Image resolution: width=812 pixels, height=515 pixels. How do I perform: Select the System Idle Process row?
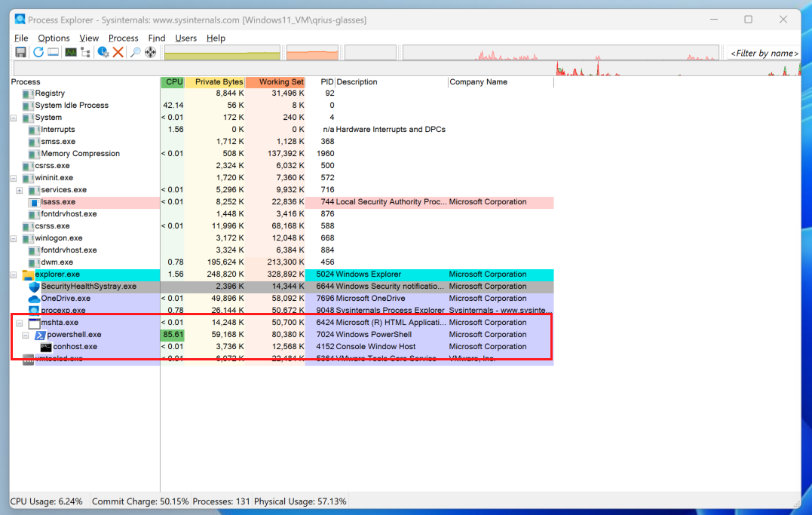pyautogui.click(x=282, y=106)
